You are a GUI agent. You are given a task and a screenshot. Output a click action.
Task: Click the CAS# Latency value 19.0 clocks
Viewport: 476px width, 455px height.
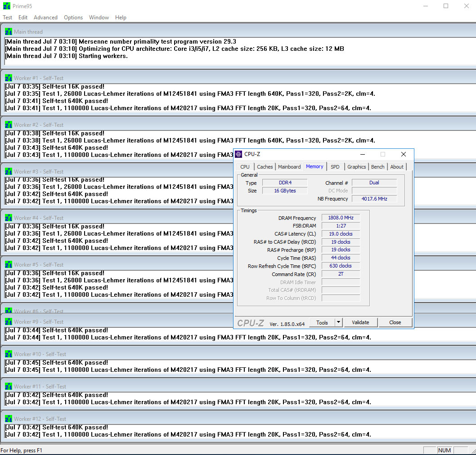[x=341, y=234]
